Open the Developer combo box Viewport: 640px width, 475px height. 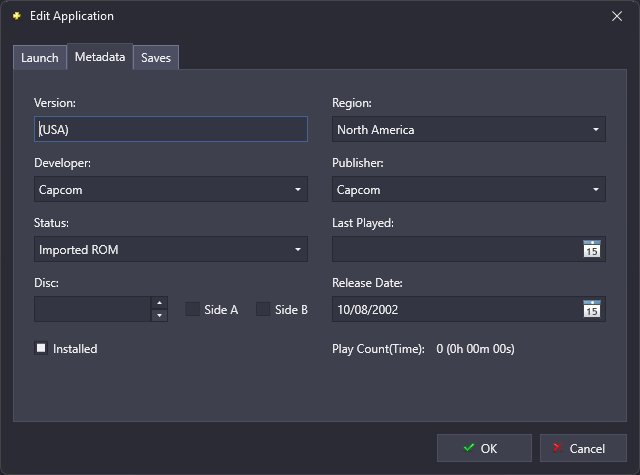coord(171,189)
